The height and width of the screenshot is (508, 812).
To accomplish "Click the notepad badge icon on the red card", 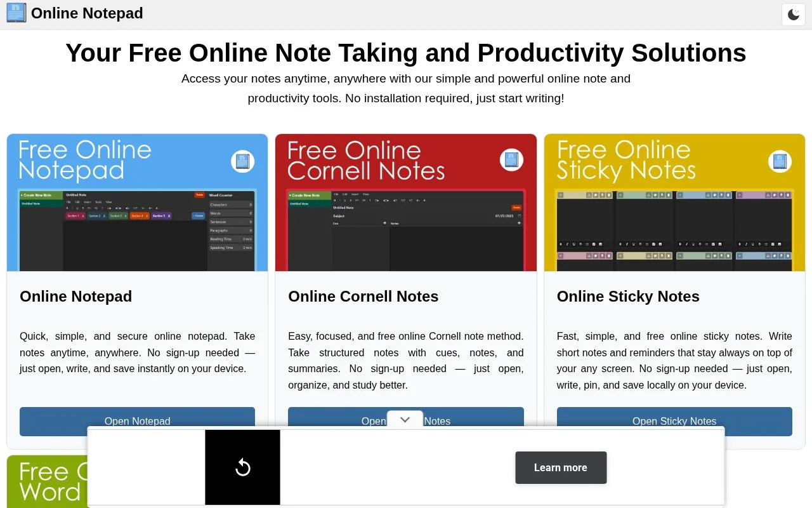I will click(x=511, y=160).
